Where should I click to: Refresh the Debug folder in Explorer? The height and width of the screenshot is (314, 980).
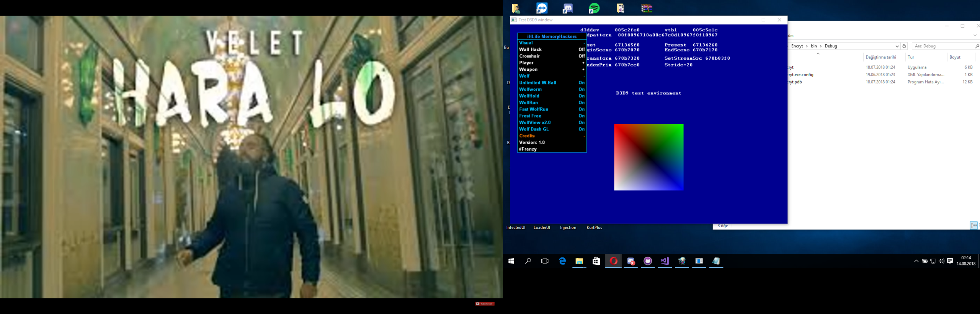pyautogui.click(x=904, y=46)
